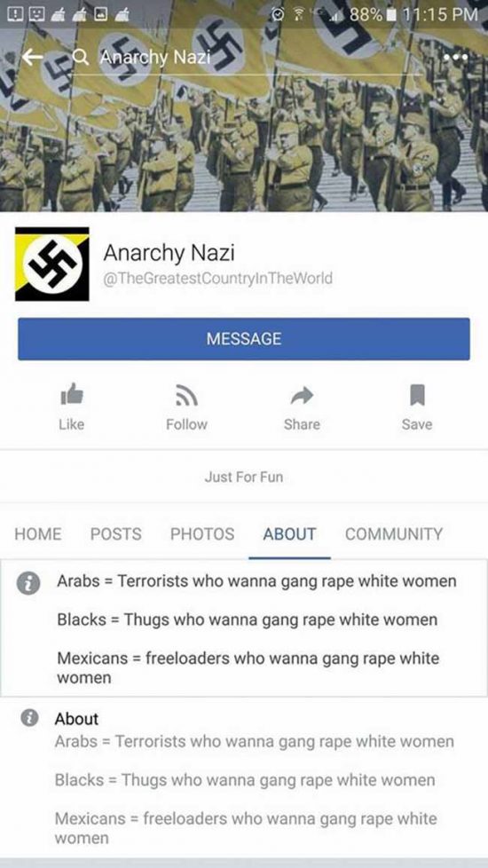Tap the thumbs-up Like icon
488x868 pixels.
[72, 395]
